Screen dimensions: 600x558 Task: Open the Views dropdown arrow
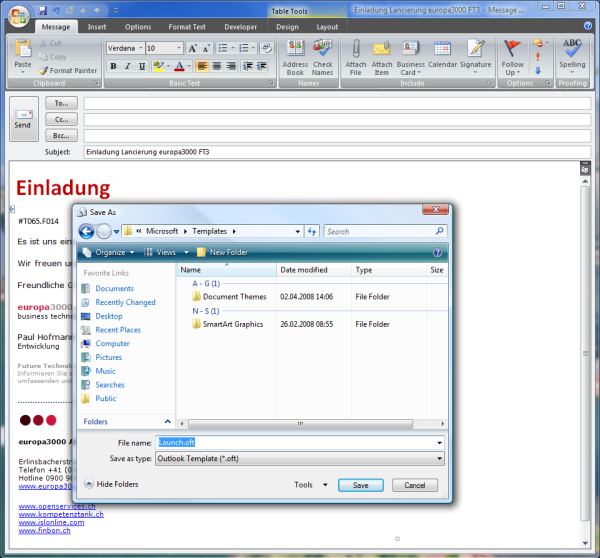point(186,252)
